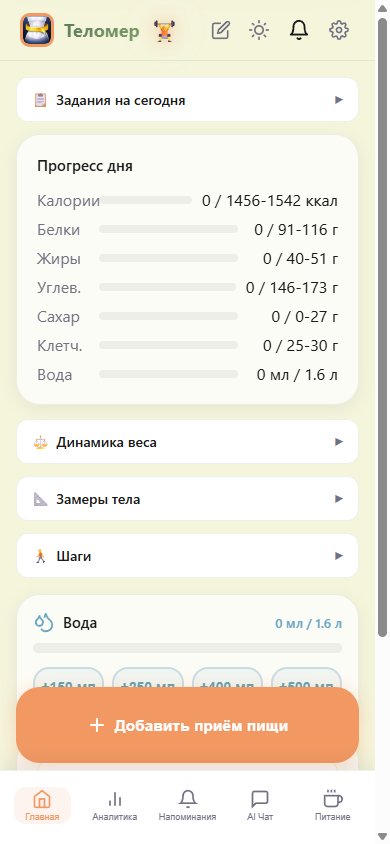Click the ruler icon beside Замеры тела
The width and height of the screenshot is (390, 844).
[x=40, y=499]
